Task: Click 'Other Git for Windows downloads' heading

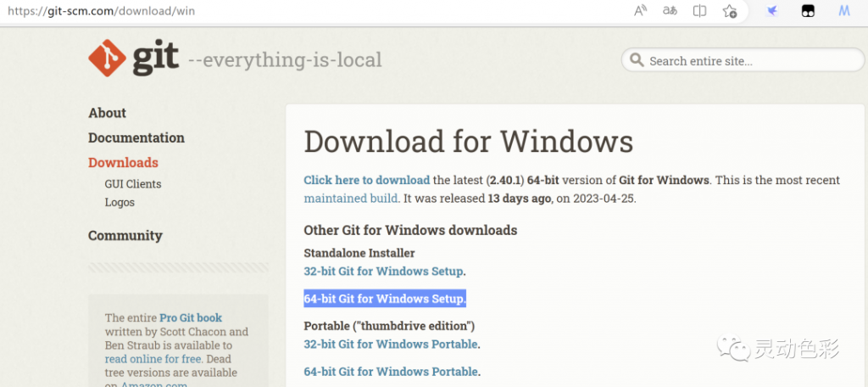Action: click(x=410, y=231)
